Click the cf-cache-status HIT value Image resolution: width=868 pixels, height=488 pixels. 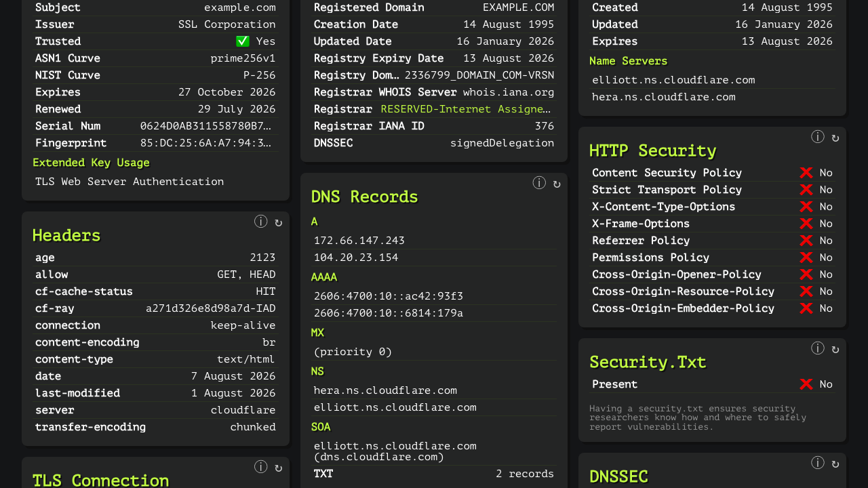[266, 291]
